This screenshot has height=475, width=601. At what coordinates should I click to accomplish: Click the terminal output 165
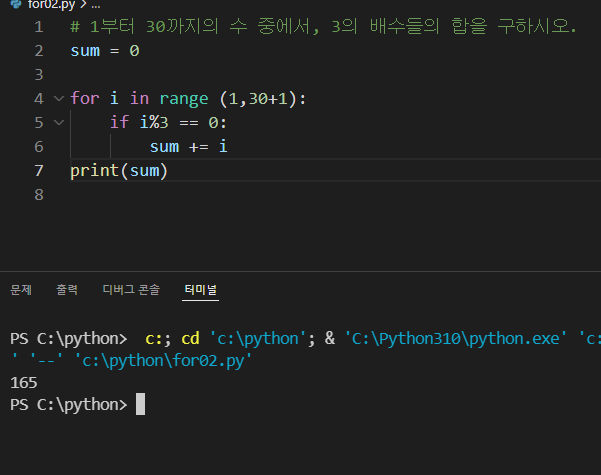24,383
